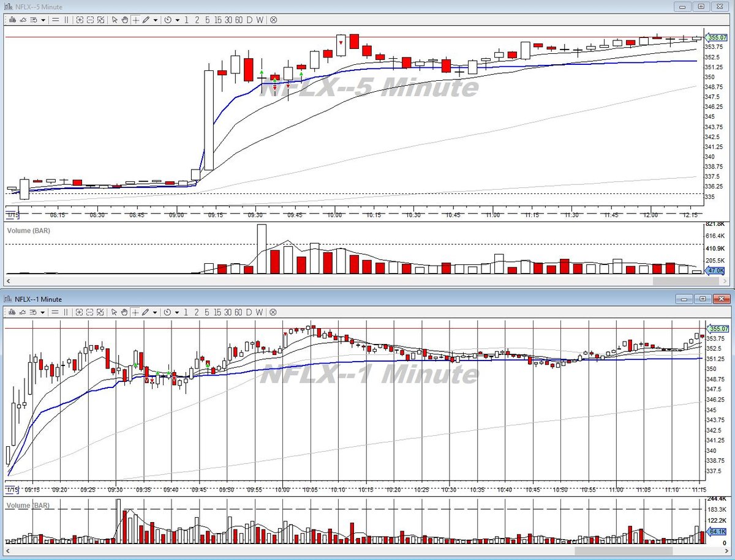Select the pointer tool in 5 Minute window

point(115,20)
